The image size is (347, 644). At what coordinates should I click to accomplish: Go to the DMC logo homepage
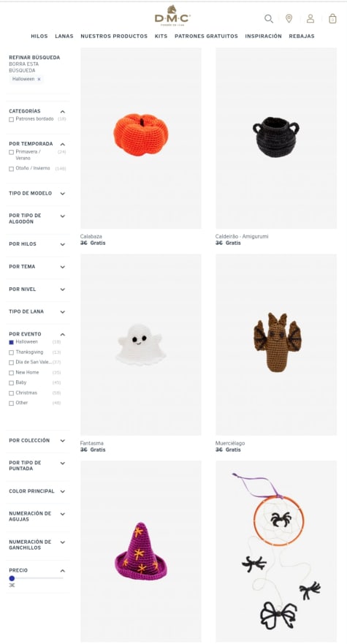point(172,15)
